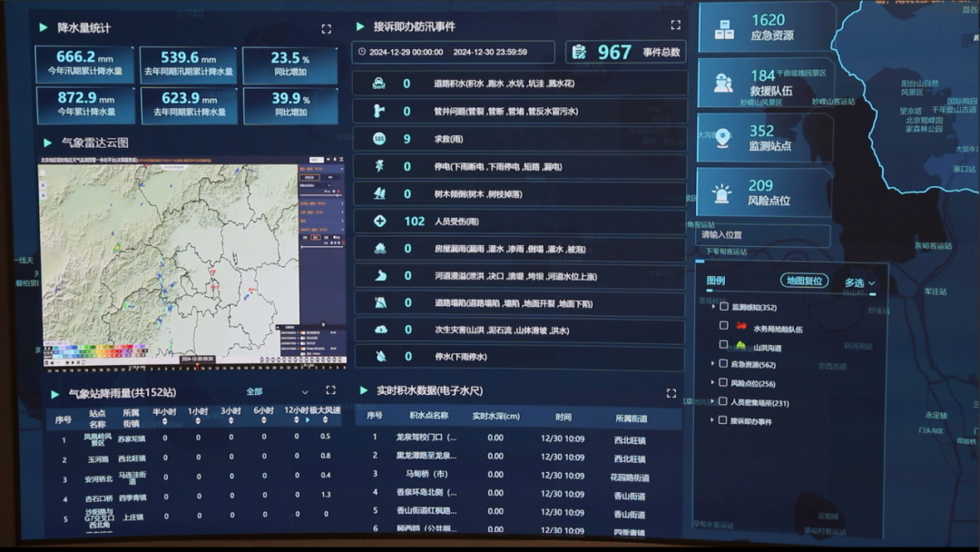
Task: Open the 209 风险点位 card
Action: [x=764, y=192]
